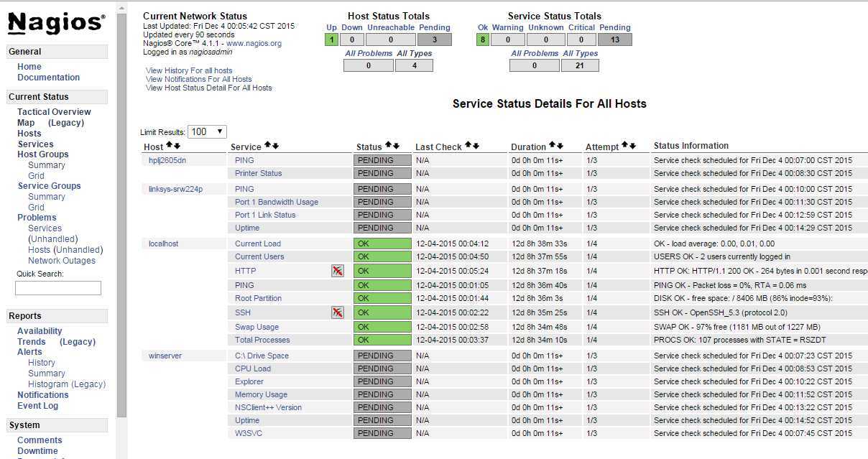Click host All Types count 4

(x=414, y=65)
